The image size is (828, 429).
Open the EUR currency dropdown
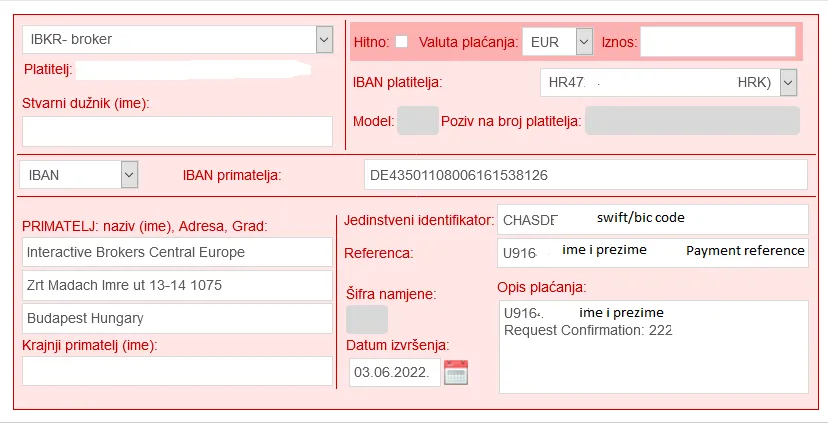(x=584, y=42)
